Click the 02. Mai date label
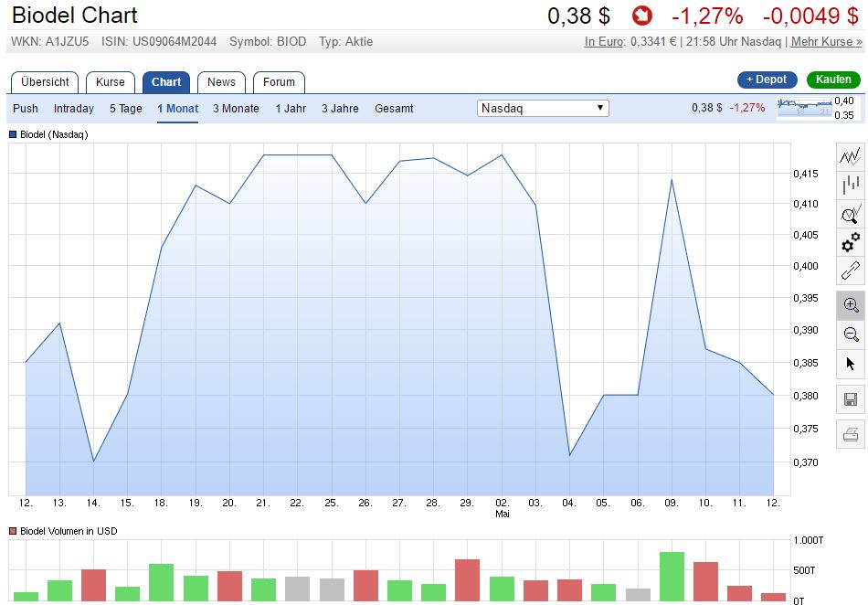Viewport: 868px width, 605px height. pos(503,508)
